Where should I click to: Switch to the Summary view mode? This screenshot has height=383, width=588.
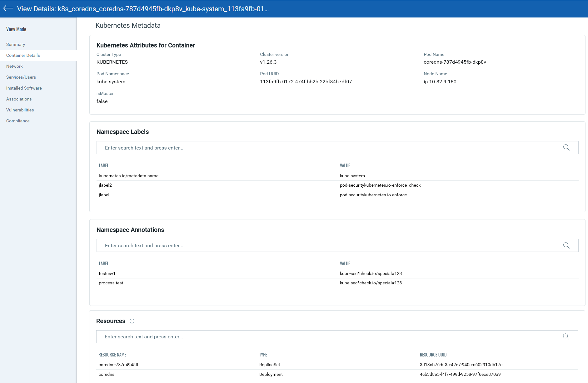pos(15,44)
